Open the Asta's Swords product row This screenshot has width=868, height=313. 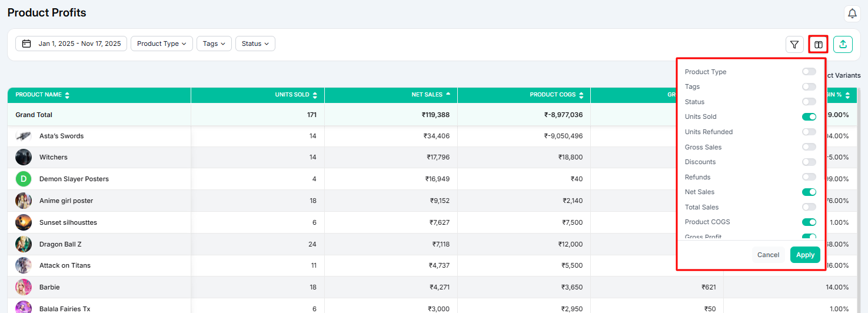click(61, 136)
